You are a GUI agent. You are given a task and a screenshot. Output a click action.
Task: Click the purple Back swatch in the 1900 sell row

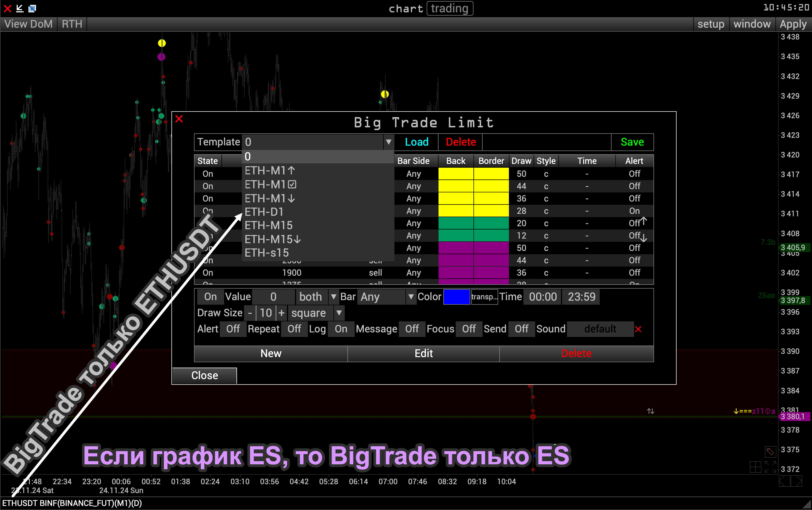click(x=456, y=272)
